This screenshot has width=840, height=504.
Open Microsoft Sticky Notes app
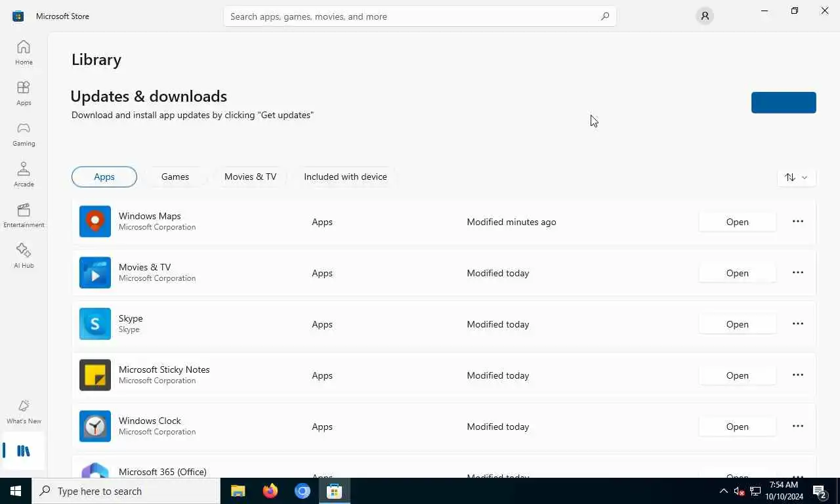(737, 375)
